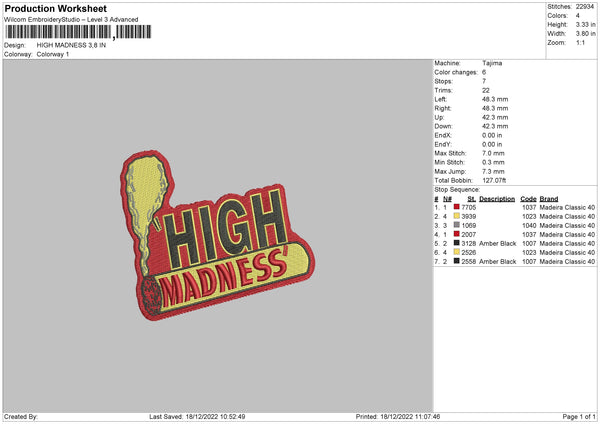Click the red swatch for stop 4 (2007)
The width and height of the screenshot is (600, 424).
457,234
